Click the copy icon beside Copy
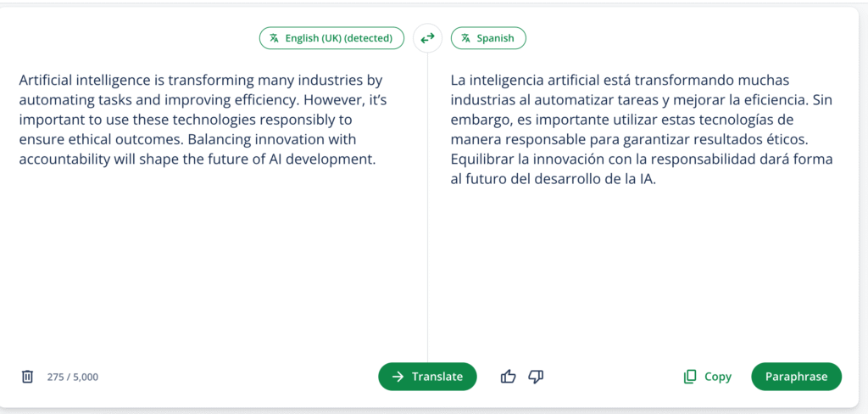The width and height of the screenshot is (868, 414). click(x=689, y=377)
